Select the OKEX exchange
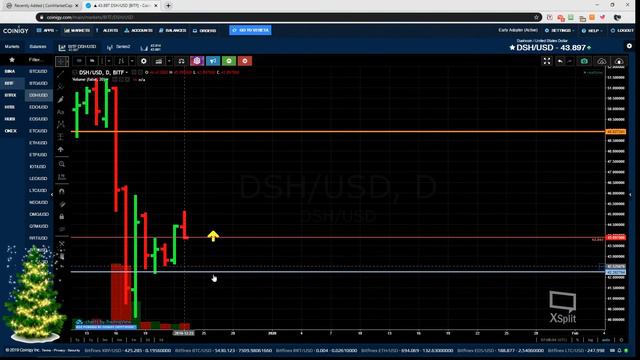640x360 pixels. click(x=11, y=131)
